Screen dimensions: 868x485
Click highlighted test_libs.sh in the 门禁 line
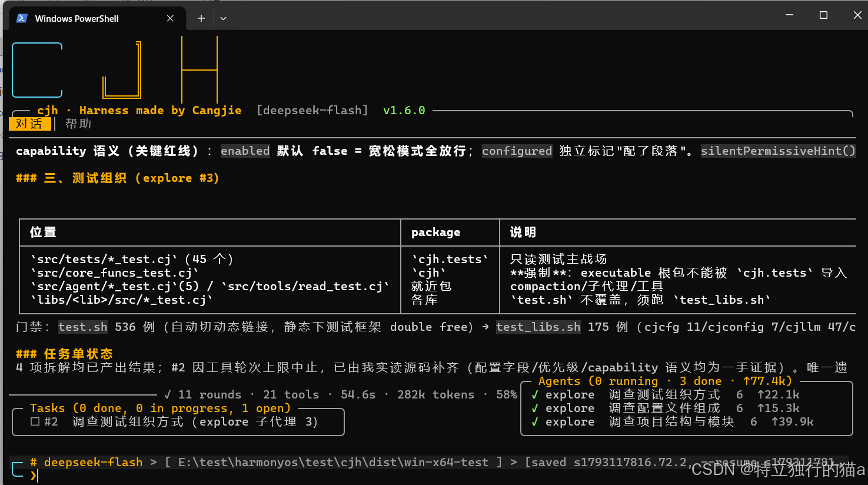pyautogui.click(x=538, y=327)
